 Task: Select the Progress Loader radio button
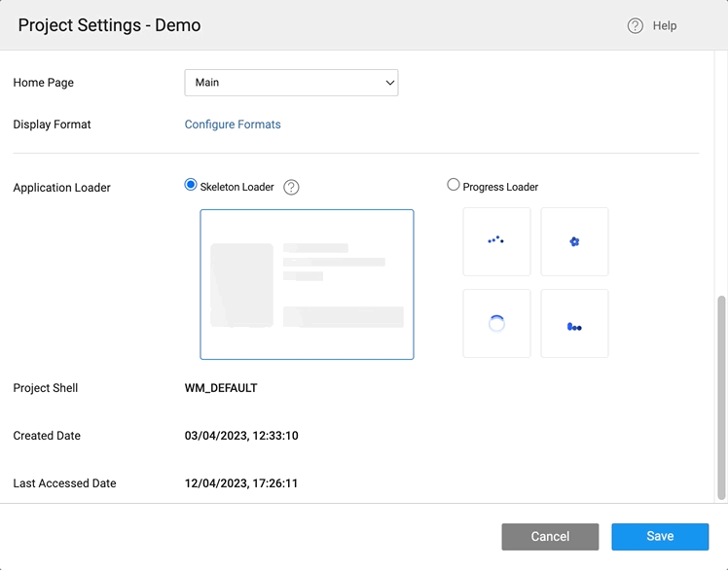tap(454, 185)
